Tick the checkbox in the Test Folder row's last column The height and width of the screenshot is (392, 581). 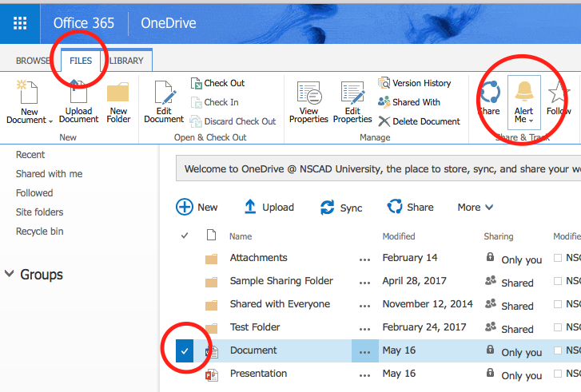point(558,327)
